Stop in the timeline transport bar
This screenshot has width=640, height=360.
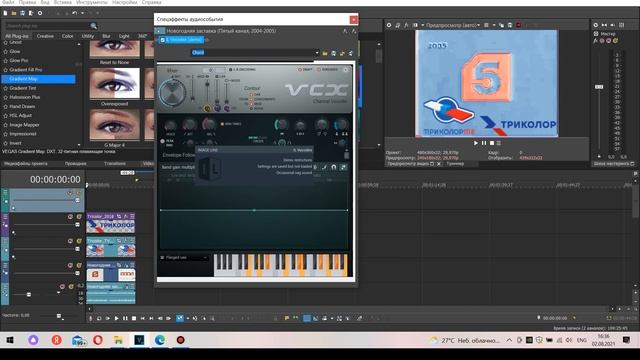(x=134, y=318)
